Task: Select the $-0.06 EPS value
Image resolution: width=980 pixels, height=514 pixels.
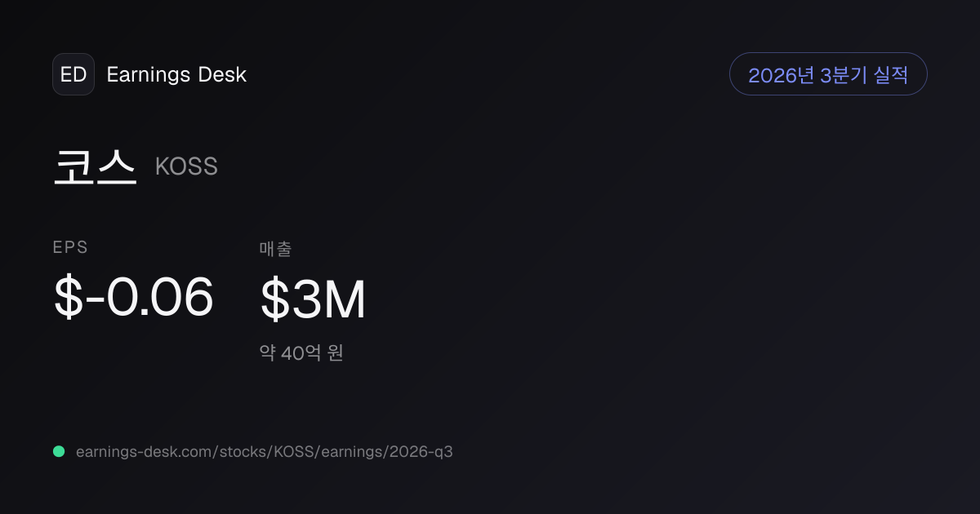Action: point(134,298)
